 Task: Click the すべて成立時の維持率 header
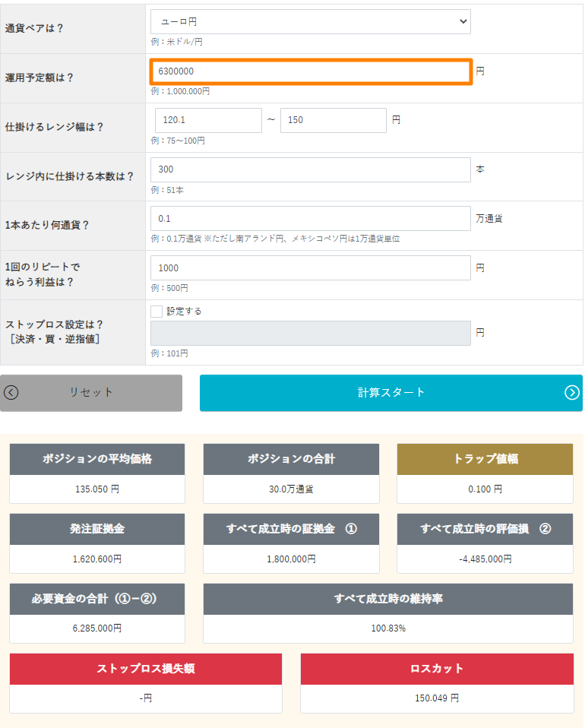point(388,599)
